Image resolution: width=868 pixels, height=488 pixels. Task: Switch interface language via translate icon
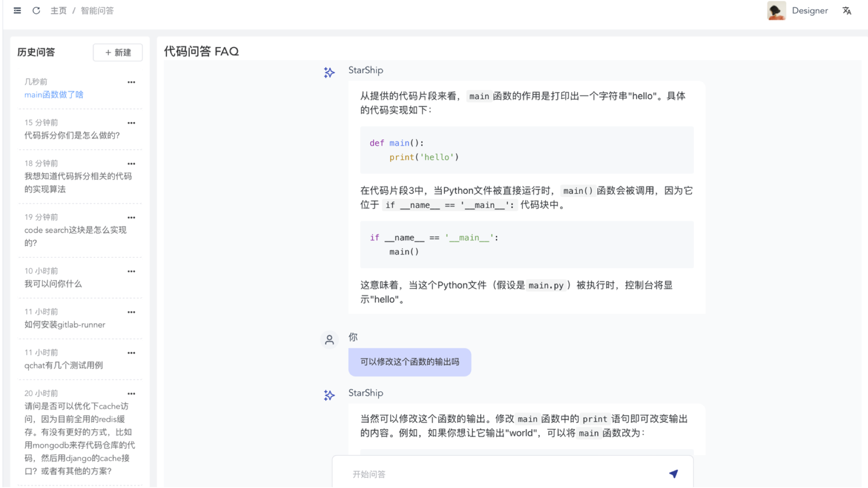(x=846, y=10)
